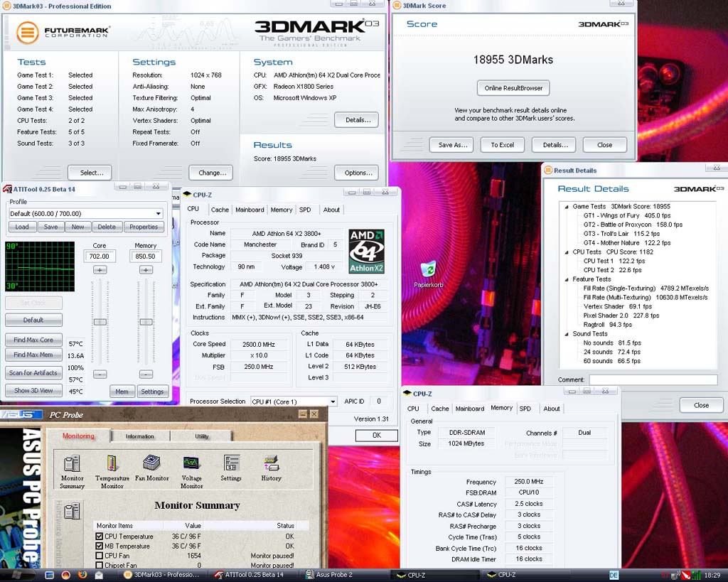Click AMD Athlon 64 X2 logo in CPU-Z
Image resolution: width=728 pixels, height=582 pixels.
[x=366, y=251]
